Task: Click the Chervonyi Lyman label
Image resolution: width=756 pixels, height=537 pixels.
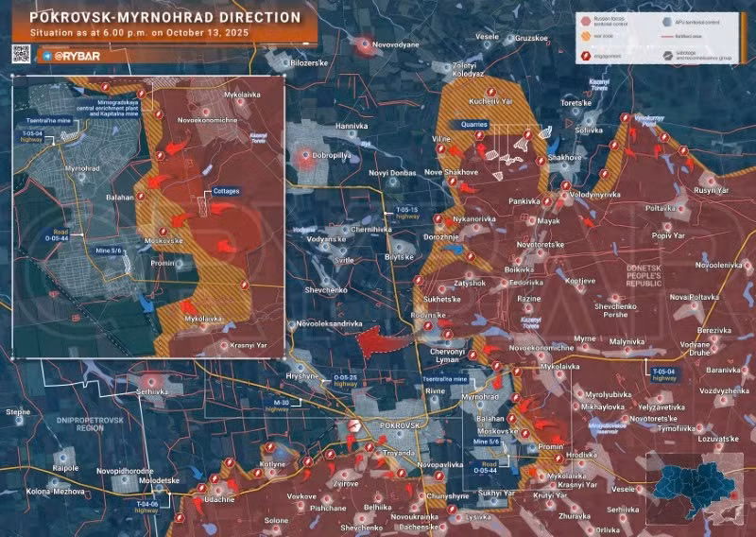Action: click(x=447, y=355)
